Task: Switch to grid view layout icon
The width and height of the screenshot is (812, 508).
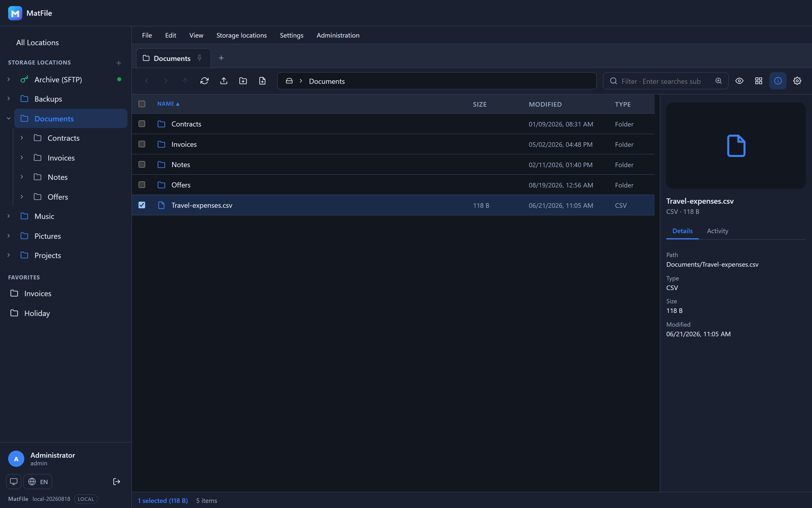Action: point(759,81)
